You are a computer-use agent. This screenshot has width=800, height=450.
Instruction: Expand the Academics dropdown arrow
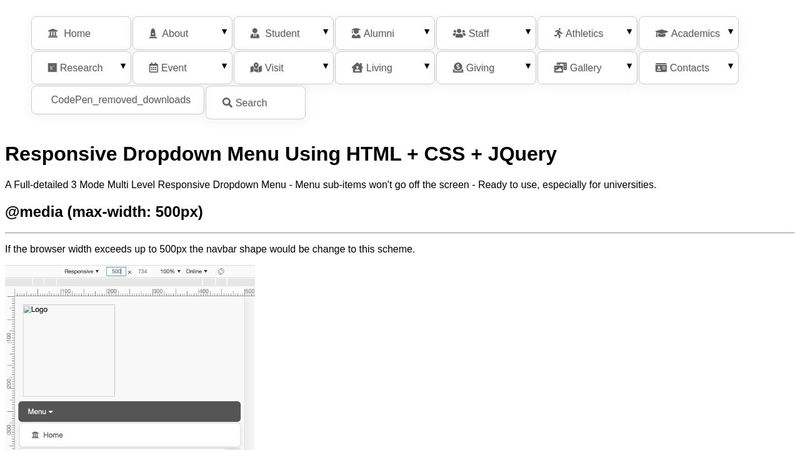(x=731, y=32)
